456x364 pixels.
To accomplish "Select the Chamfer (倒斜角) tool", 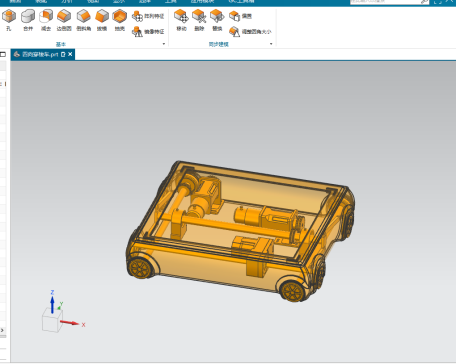I will click(x=84, y=20).
